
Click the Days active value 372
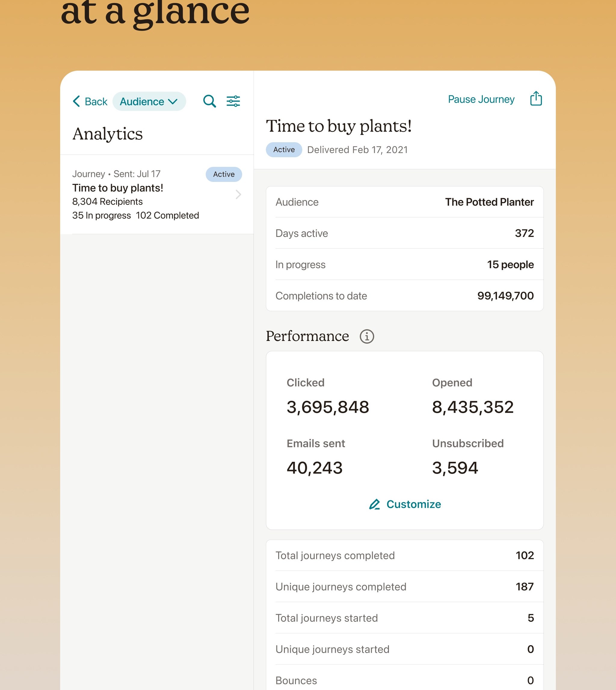[x=524, y=233]
